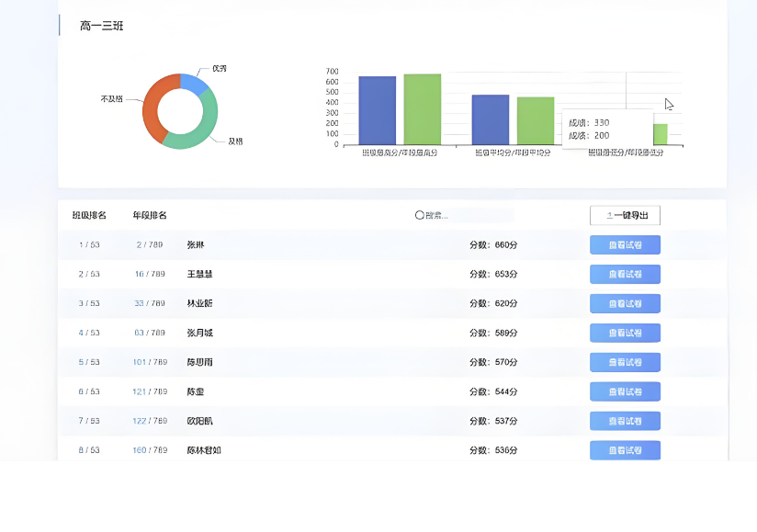Click grade rank 121 / 789

pyautogui.click(x=150, y=391)
